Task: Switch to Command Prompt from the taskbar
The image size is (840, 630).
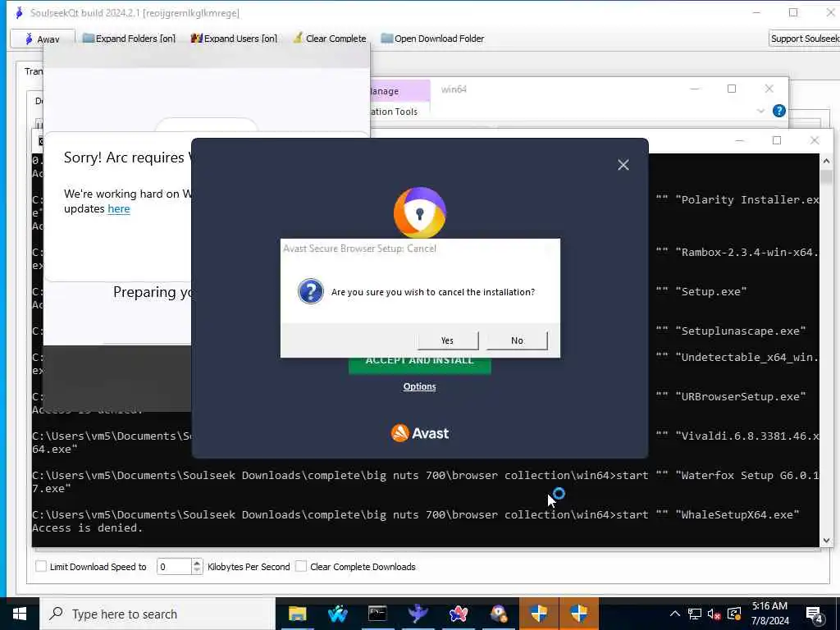Action: point(377,614)
